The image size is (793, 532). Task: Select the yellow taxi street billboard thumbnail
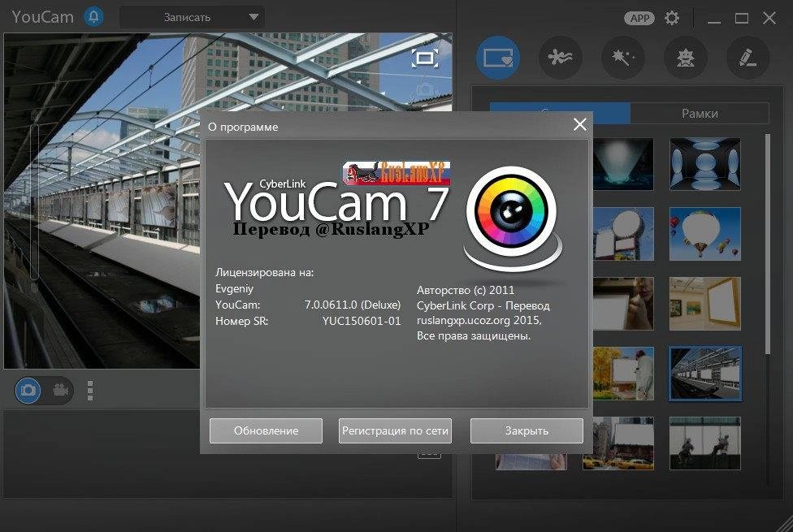tap(618, 443)
